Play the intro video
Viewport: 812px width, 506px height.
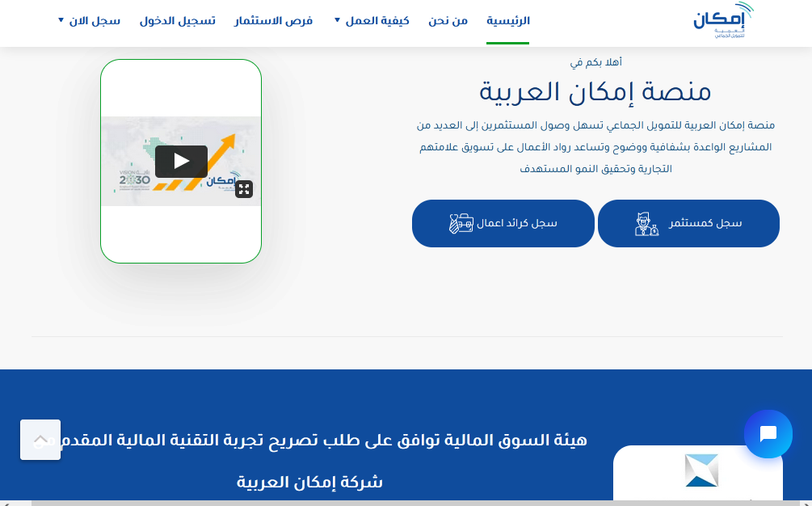point(181,162)
